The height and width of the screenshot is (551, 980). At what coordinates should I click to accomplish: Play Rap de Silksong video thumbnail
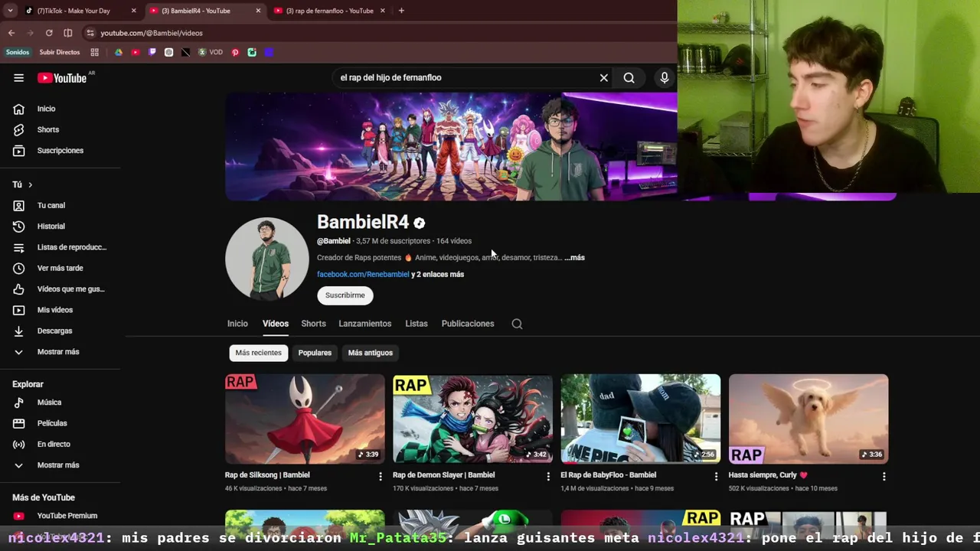(305, 419)
